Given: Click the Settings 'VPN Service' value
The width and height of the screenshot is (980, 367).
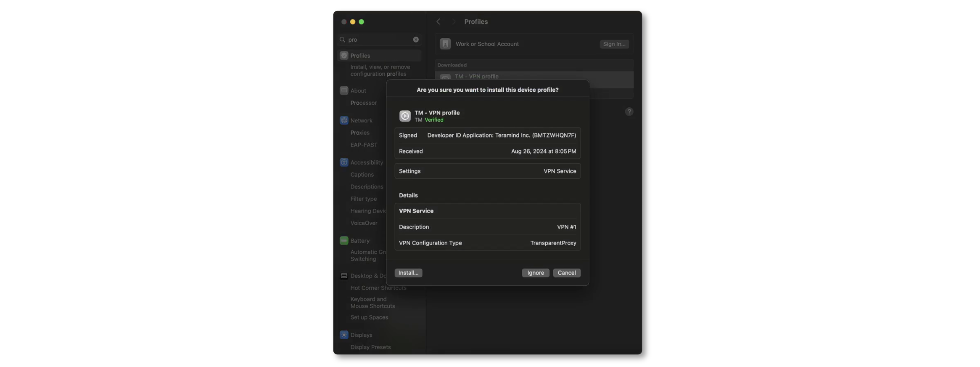Looking at the screenshot, I should 560,171.
